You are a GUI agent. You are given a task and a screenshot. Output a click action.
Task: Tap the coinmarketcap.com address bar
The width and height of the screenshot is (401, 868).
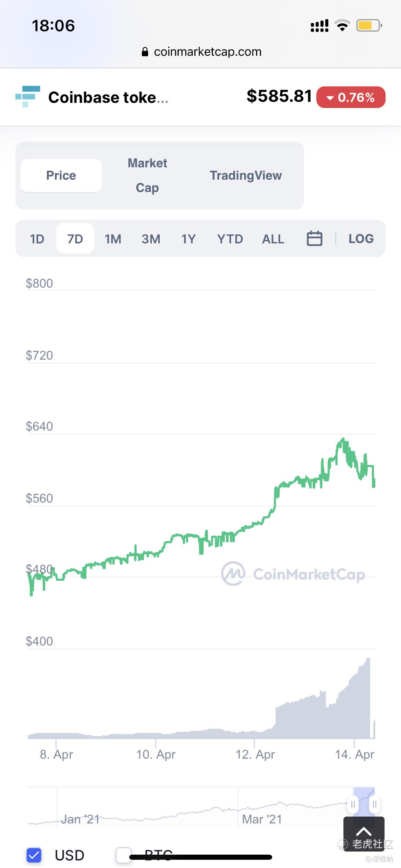point(201,52)
